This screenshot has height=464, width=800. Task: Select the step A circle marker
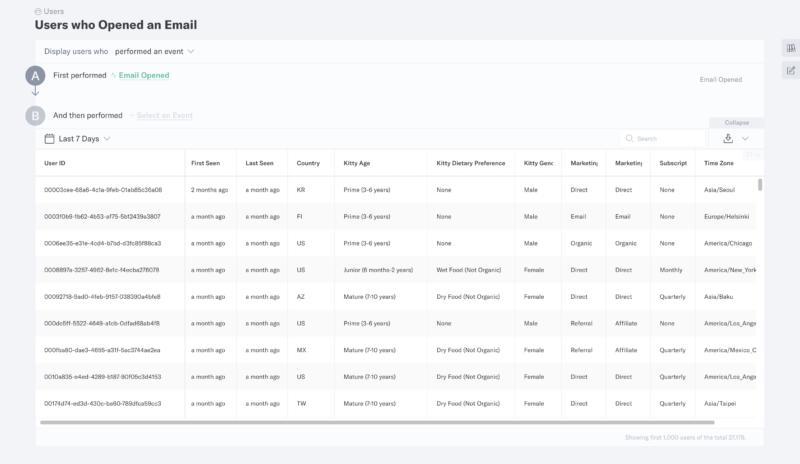[35, 76]
